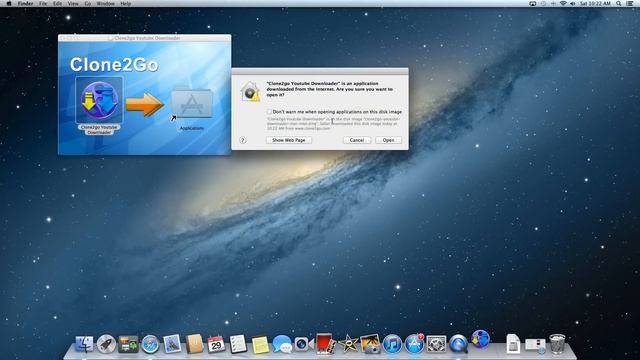Screen dimensions: 640x360
Task: Open Messages speech bubble in the Dock
Action: (x=282, y=344)
